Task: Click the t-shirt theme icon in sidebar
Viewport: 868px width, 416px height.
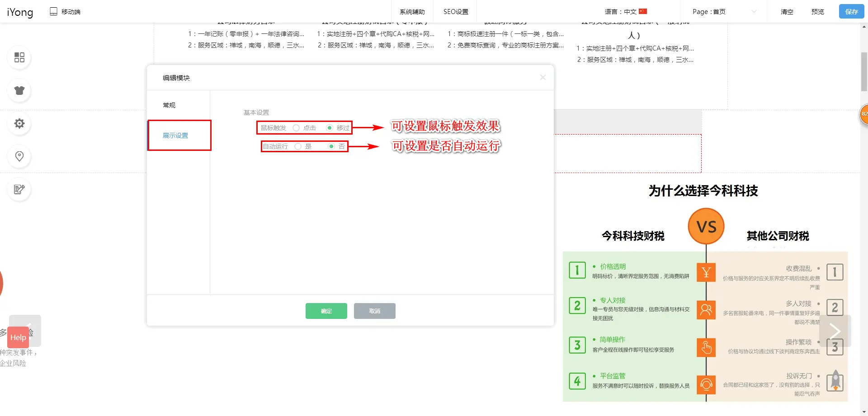Action: coord(19,90)
